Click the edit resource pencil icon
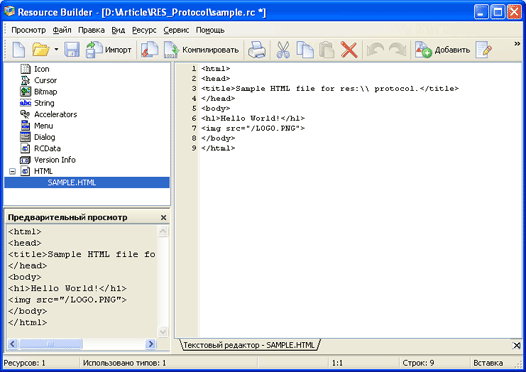Screen dimensions: 526x372 click(483, 50)
